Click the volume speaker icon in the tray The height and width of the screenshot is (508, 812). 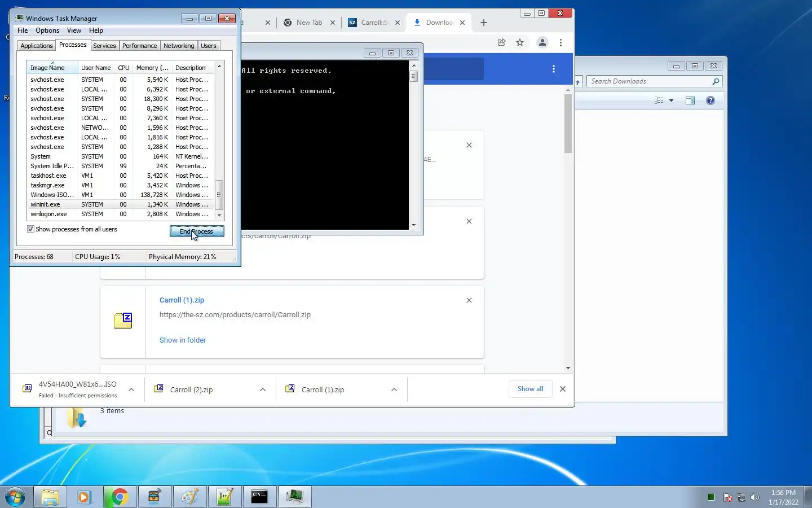[x=755, y=497]
